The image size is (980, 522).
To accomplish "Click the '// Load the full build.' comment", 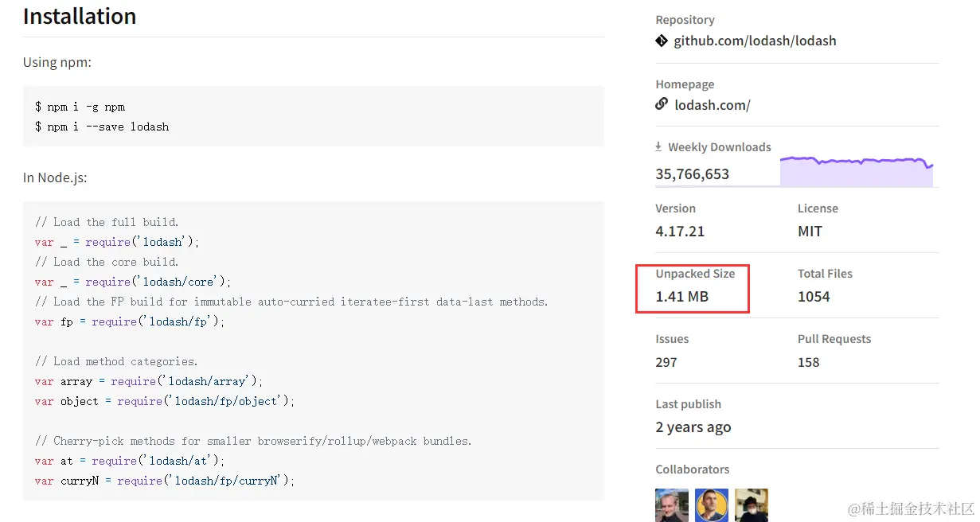I will 107,222.
